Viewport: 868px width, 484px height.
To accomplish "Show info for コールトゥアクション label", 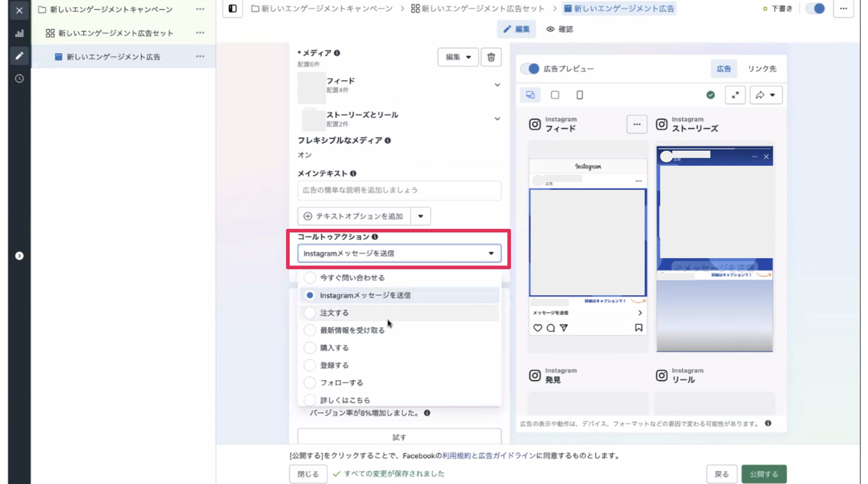I will point(375,237).
